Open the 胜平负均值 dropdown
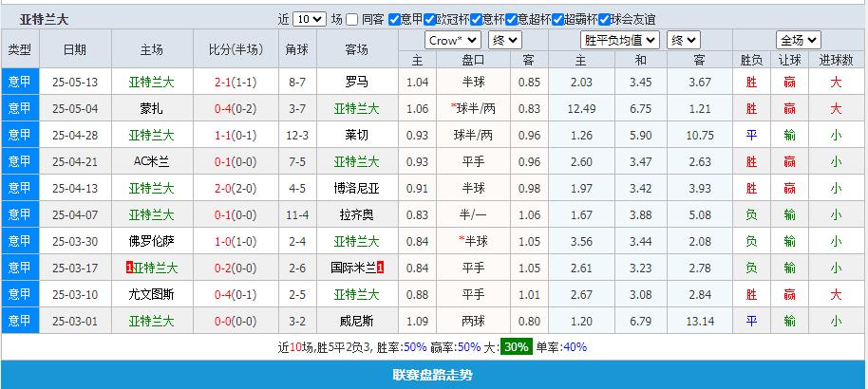The width and height of the screenshot is (868, 389). 619,40
